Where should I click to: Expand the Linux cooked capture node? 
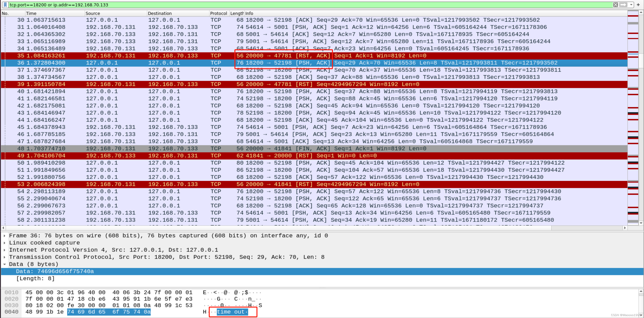tap(4, 243)
